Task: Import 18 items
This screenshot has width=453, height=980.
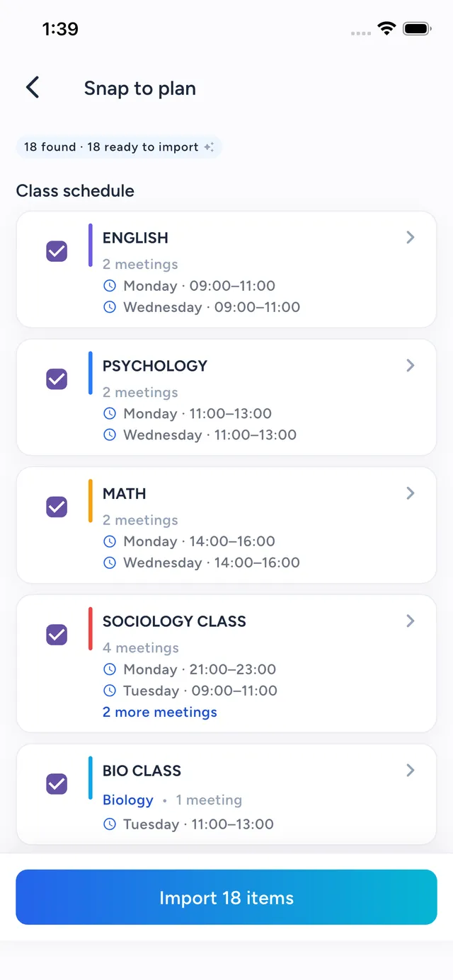Action: coord(226,897)
